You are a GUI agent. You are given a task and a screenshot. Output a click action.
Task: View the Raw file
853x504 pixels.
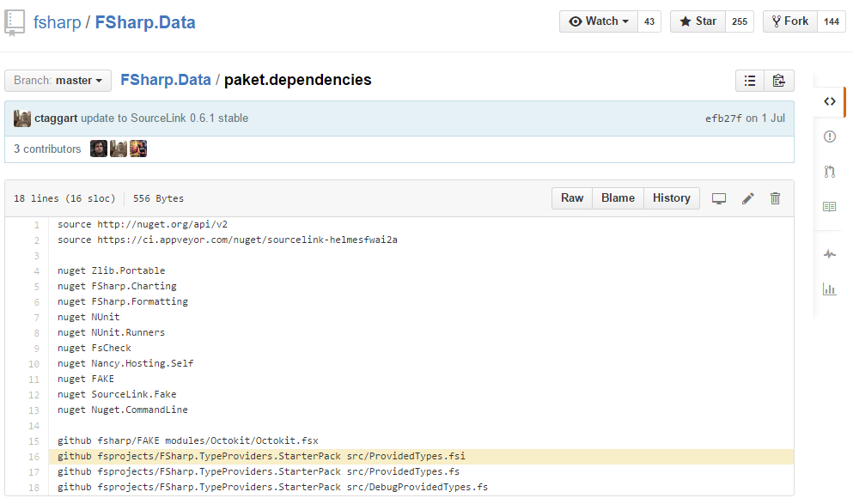pyautogui.click(x=572, y=197)
